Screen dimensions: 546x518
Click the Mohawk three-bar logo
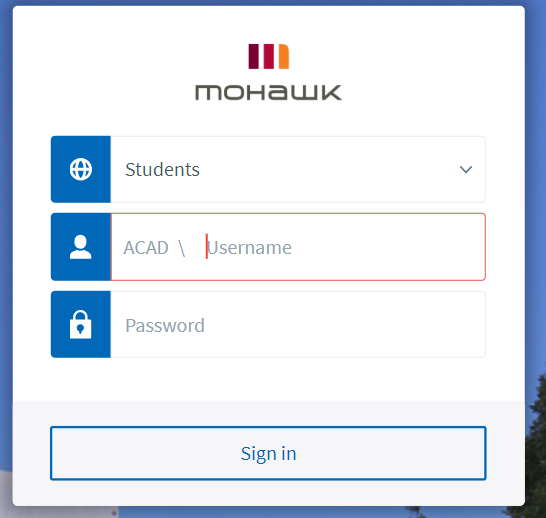click(268, 56)
